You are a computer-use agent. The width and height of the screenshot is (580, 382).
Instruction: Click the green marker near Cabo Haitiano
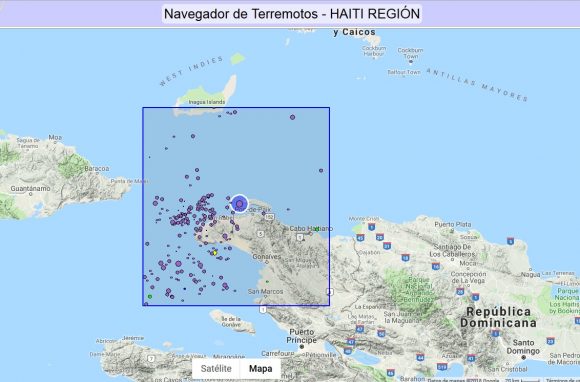coord(317,230)
